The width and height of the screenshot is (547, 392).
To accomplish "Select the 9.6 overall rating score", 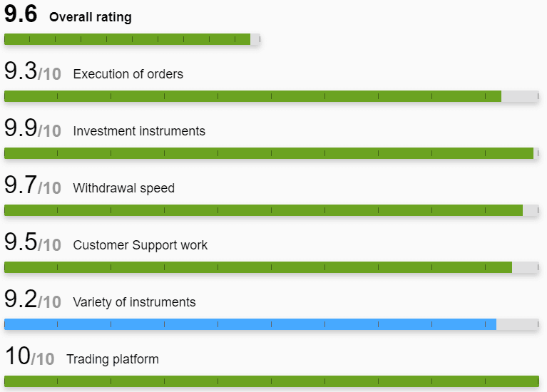I will click(x=21, y=14).
